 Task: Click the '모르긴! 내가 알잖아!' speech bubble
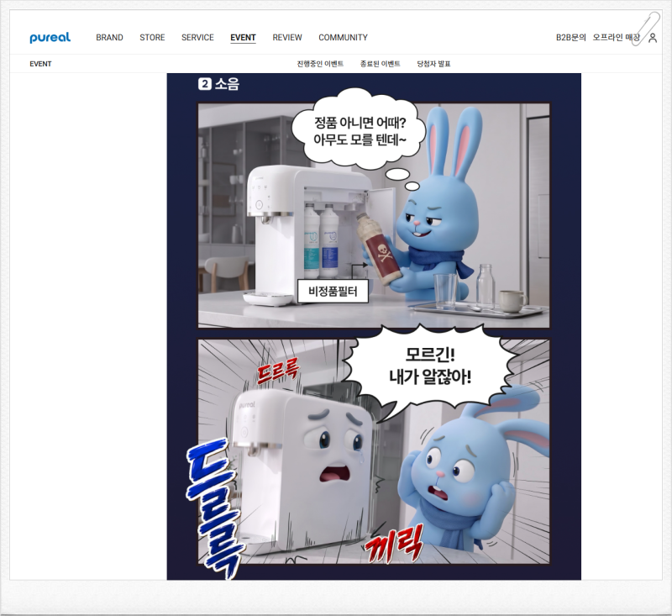pyautogui.click(x=430, y=367)
